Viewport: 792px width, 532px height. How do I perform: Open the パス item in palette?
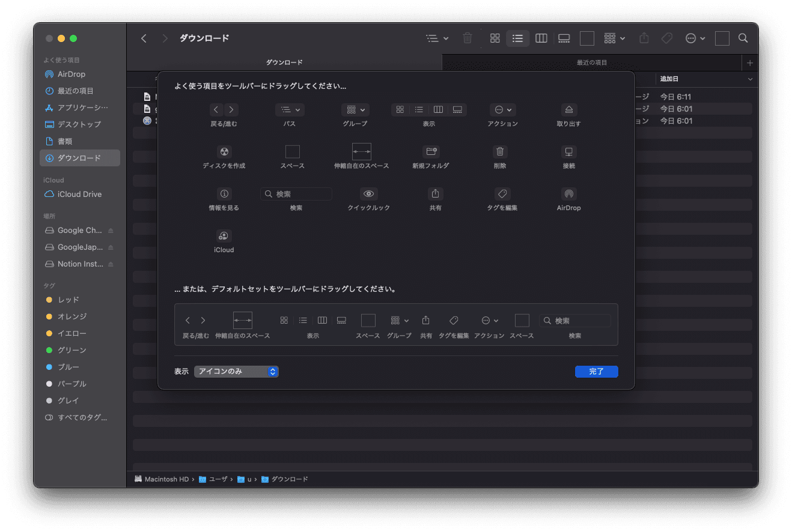click(290, 109)
